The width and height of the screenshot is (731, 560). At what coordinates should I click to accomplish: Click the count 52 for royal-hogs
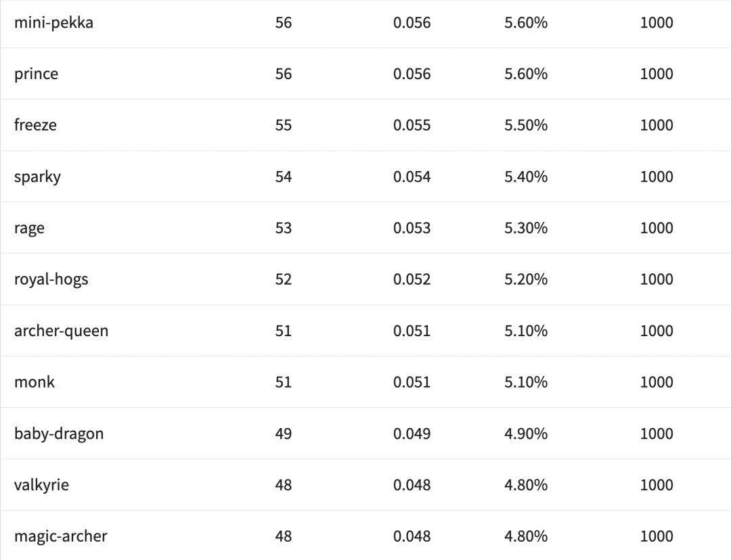pos(284,279)
